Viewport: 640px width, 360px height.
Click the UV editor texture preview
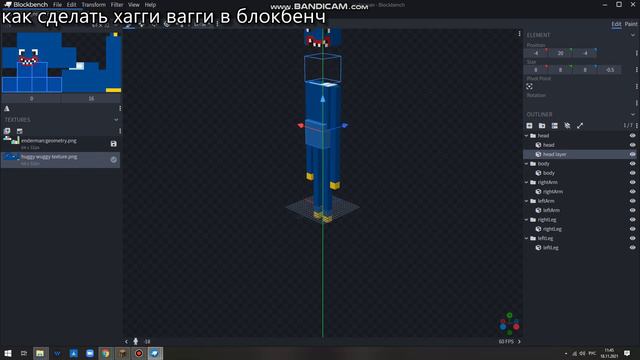[x=61, y=62]
